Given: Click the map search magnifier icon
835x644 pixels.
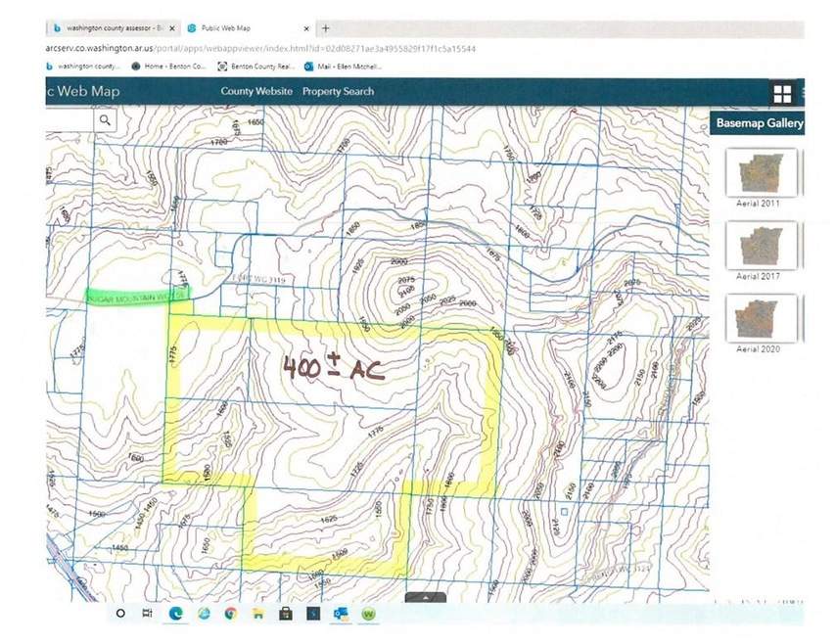Looking at the screenshot, I should click(105, 120).
